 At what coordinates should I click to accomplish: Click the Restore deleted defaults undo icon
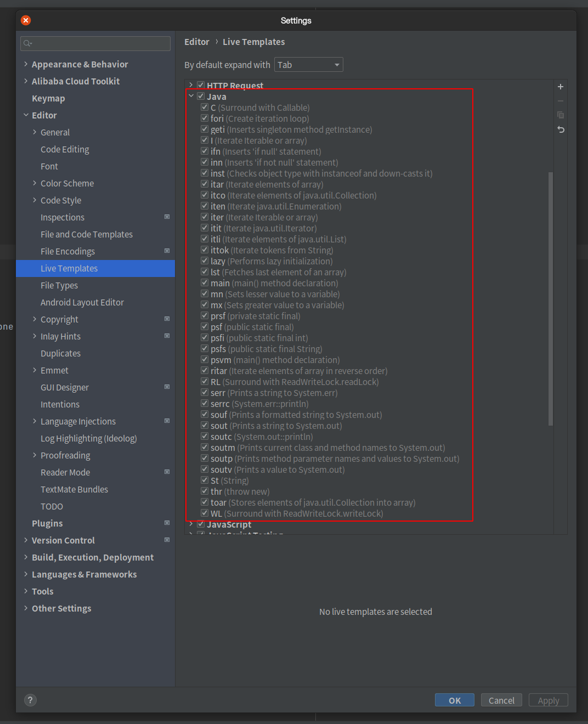tap(561, 129)
